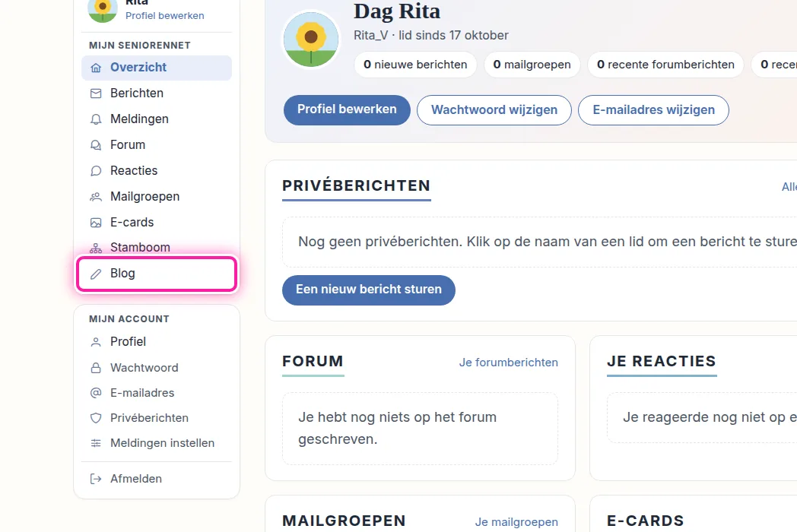Click the family tree icon beside Stamboom
This screenshot has width=797, height=532.
pyautogui.click(x=96, y=248)
